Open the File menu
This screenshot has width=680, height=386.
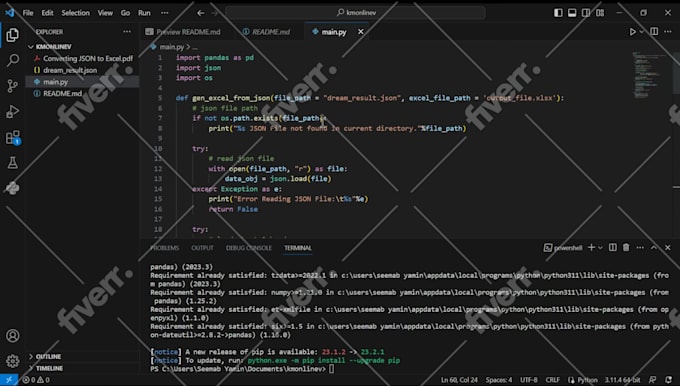point(28,13)
